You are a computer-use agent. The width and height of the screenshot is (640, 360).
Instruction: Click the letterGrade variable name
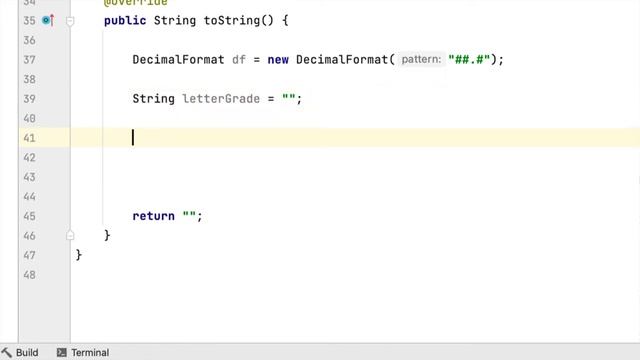point(221,99)
